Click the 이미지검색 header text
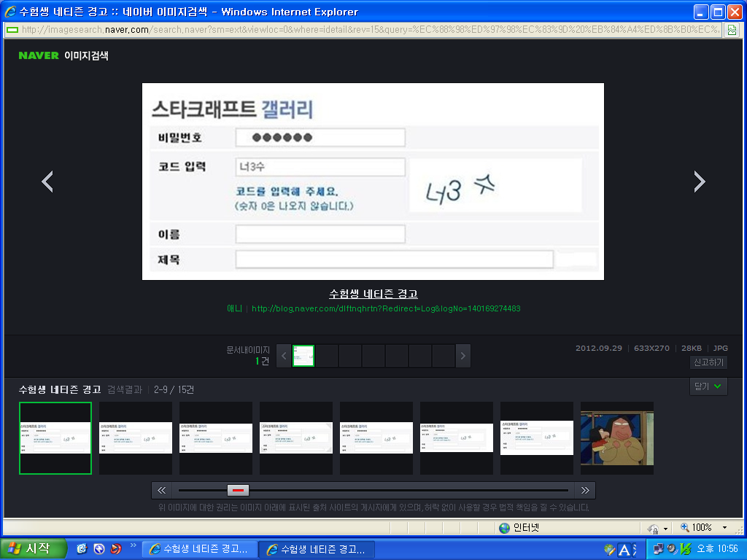The image size is (747, 560). (x=86, y=55)
